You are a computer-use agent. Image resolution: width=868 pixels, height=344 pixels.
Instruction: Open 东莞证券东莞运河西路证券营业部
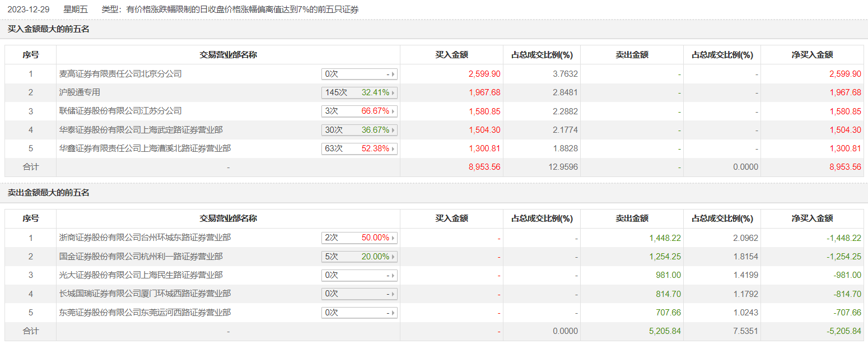[x=145, y=312]
